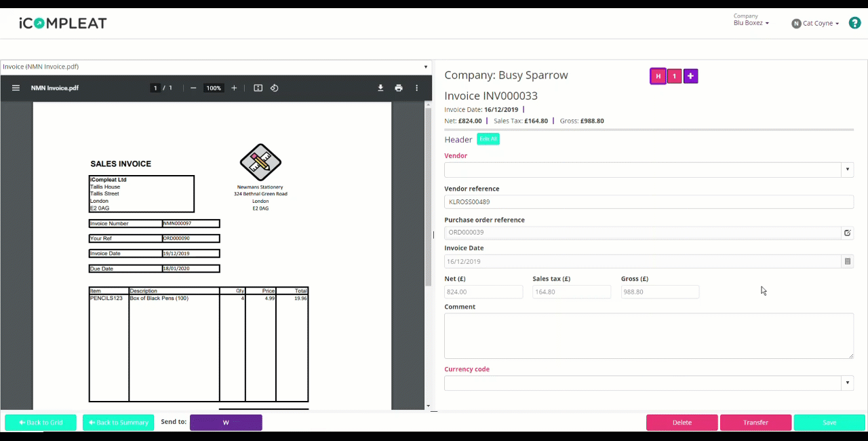Click the PDF invoice date 19/12/2019

(176, 254)
